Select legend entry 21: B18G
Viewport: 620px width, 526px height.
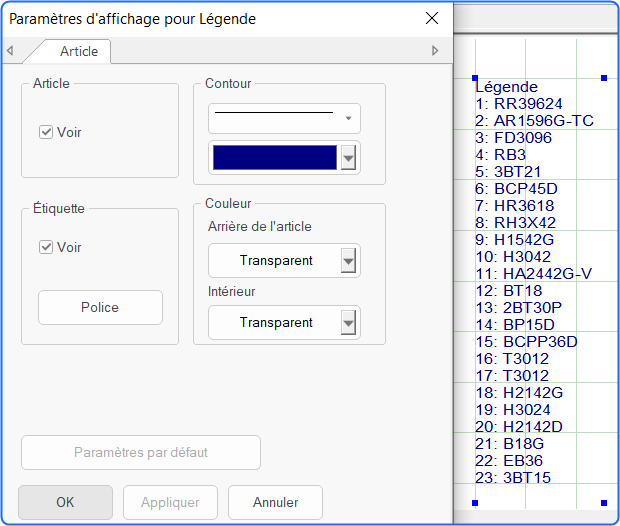[x=510, y=444]
